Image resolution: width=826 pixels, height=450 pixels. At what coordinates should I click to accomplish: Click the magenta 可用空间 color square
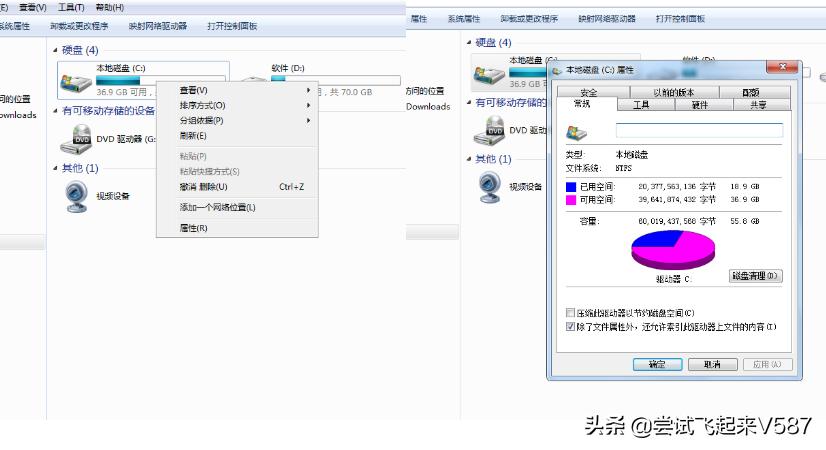click(x=571, y=200)
